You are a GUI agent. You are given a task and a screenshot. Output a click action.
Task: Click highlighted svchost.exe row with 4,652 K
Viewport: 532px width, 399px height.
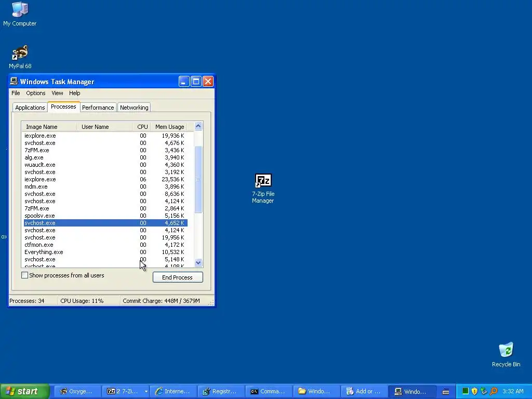[x=105, y=223]
